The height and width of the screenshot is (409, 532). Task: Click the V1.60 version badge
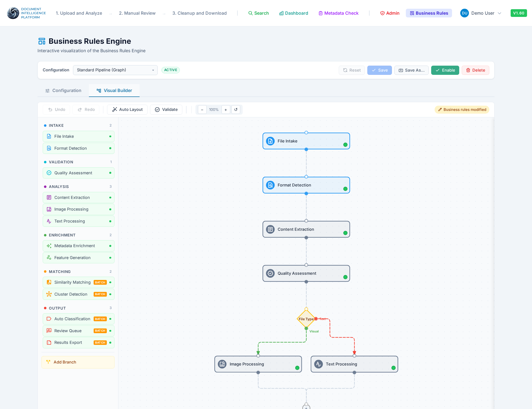coord(519,13)
